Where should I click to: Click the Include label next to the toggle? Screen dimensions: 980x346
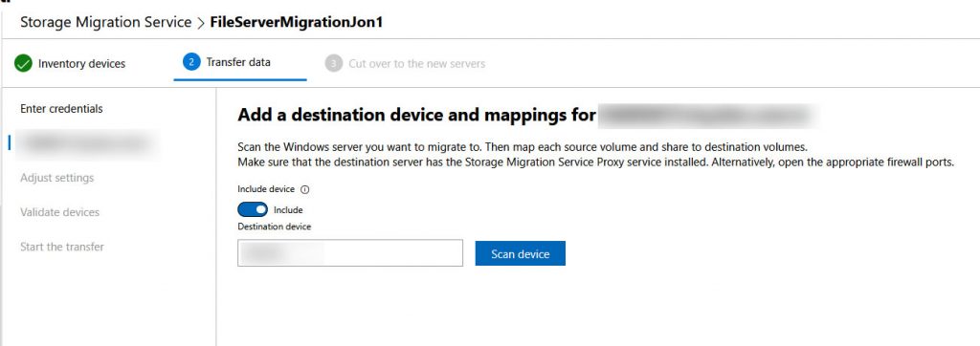(288, 210)
